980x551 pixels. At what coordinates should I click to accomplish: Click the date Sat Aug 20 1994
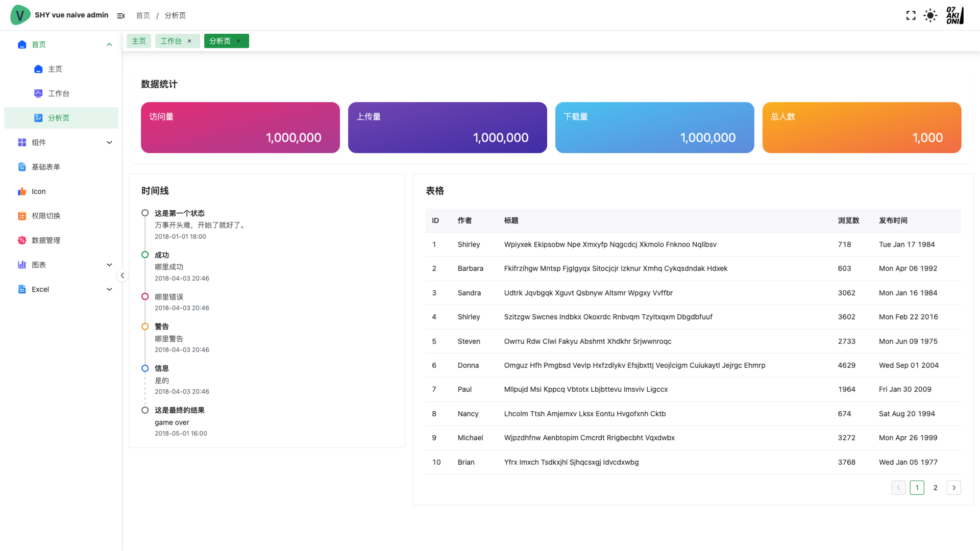point(907,414)
